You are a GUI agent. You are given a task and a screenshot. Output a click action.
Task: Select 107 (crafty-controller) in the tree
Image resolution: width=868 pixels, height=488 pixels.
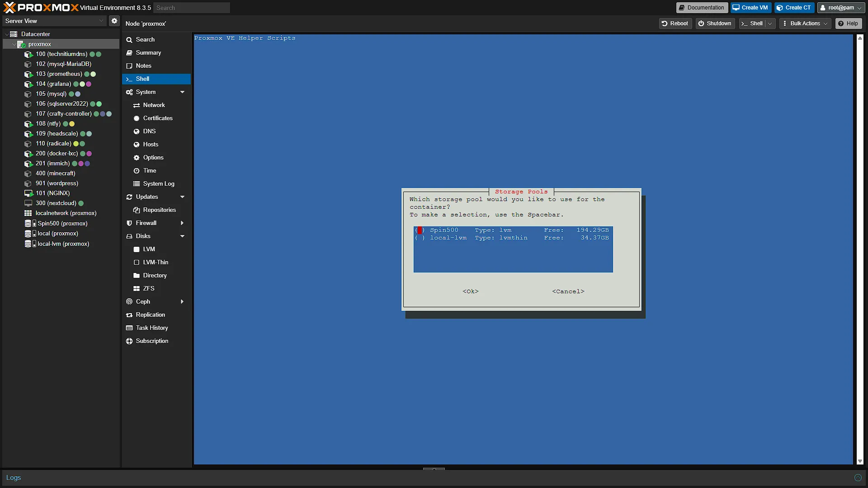point(61,114)
